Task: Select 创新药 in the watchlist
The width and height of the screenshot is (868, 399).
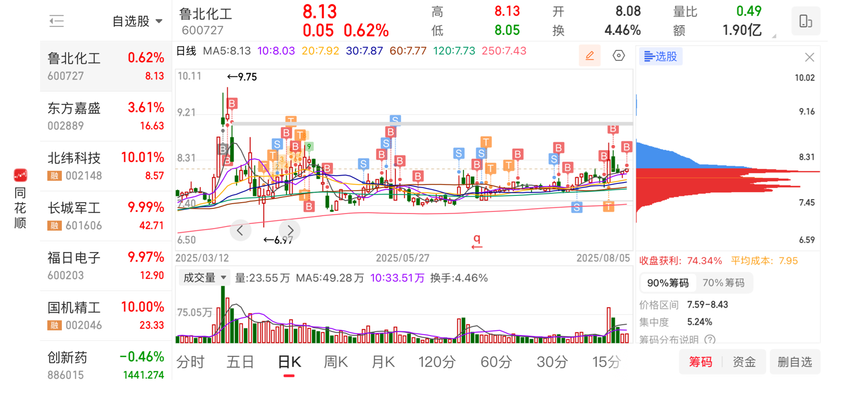Action: [x=106, y=365]
